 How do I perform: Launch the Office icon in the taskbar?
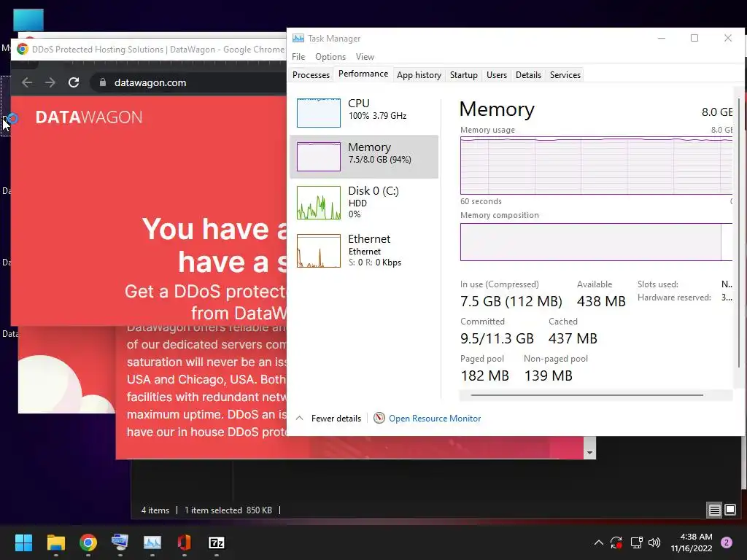(x=185, y=542)
